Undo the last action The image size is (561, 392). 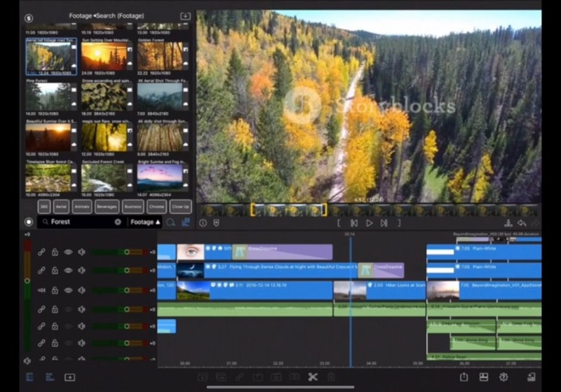(522, 223)
